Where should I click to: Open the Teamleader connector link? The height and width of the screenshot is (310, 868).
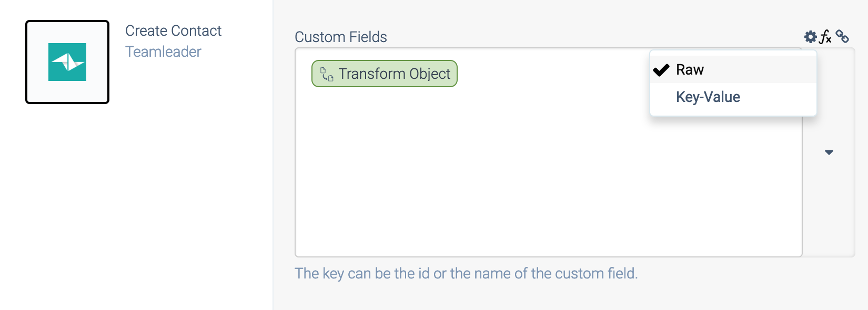coord(163,51)
